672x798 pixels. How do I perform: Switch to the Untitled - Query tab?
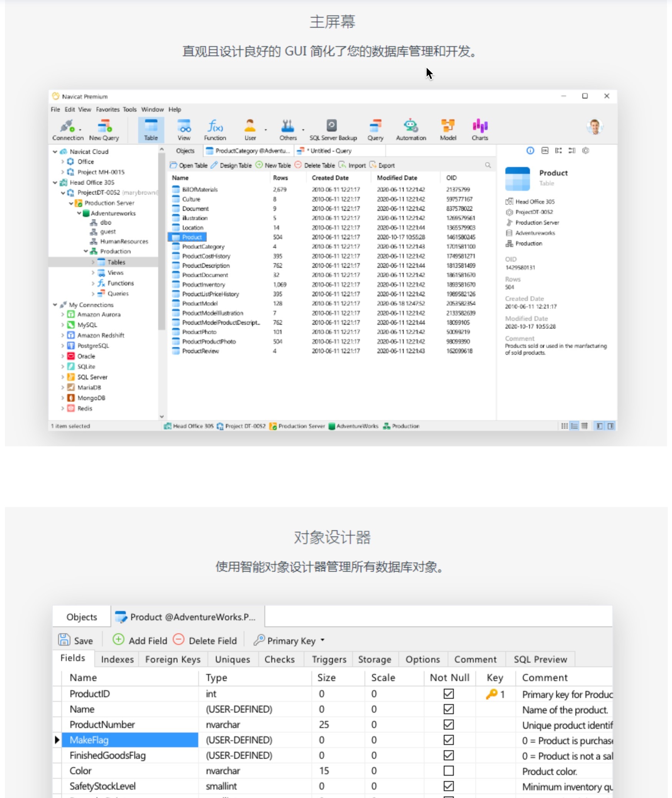click(x=340, y=151)
